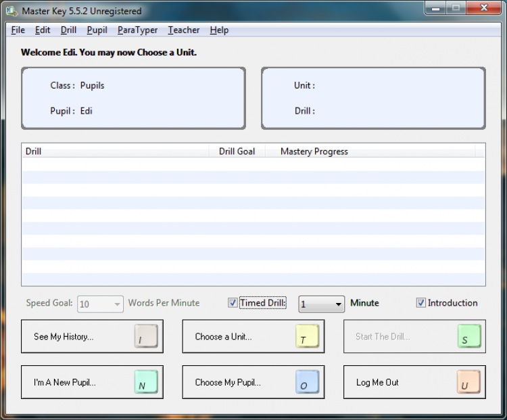
Task: Click the Drill Goal column header
Action: (x=237, y=151)
